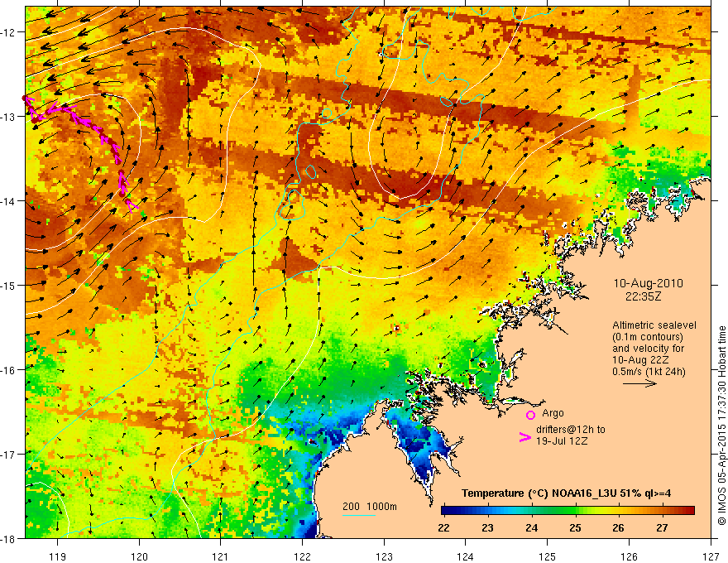Click the magenta drifter arrowhead legend symbol
The width and height of the screenshot is (728, 563).
click(x=524, y=437)
